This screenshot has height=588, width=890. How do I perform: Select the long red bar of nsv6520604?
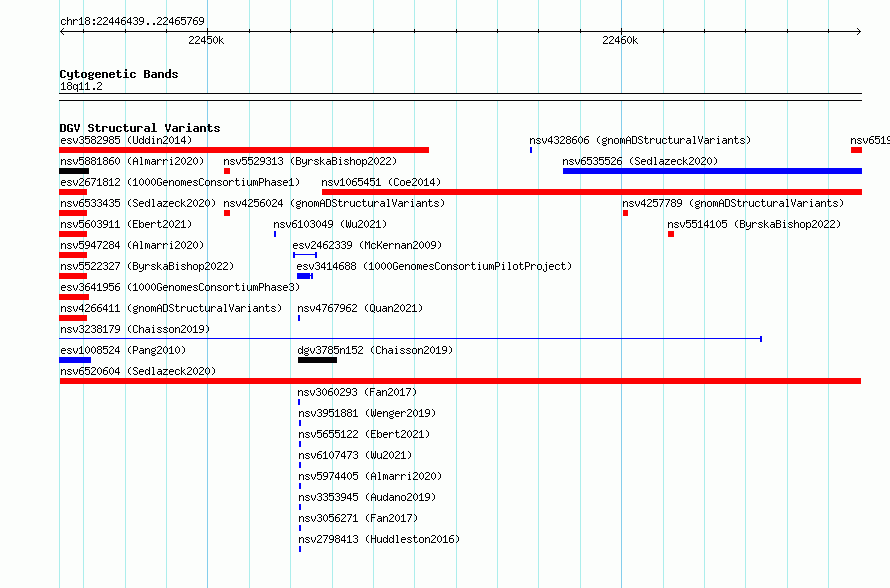pyautogui.click(x=460, y=381)
